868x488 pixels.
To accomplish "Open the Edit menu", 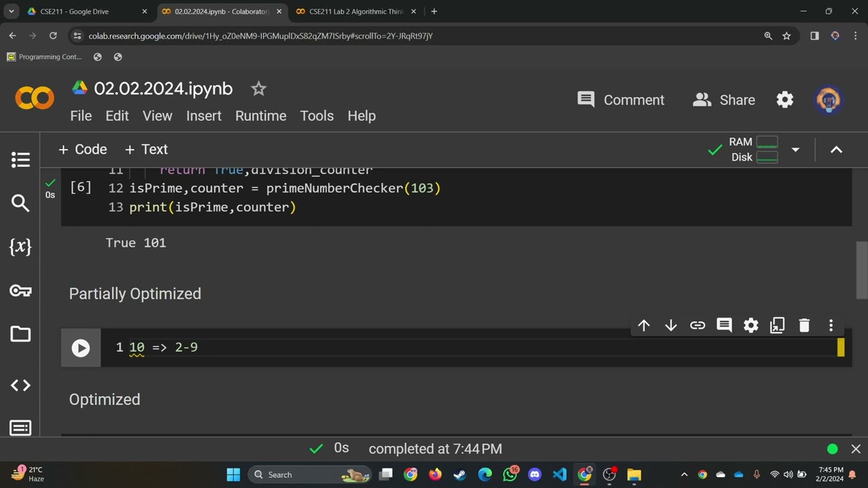I will tap(117, 116).
